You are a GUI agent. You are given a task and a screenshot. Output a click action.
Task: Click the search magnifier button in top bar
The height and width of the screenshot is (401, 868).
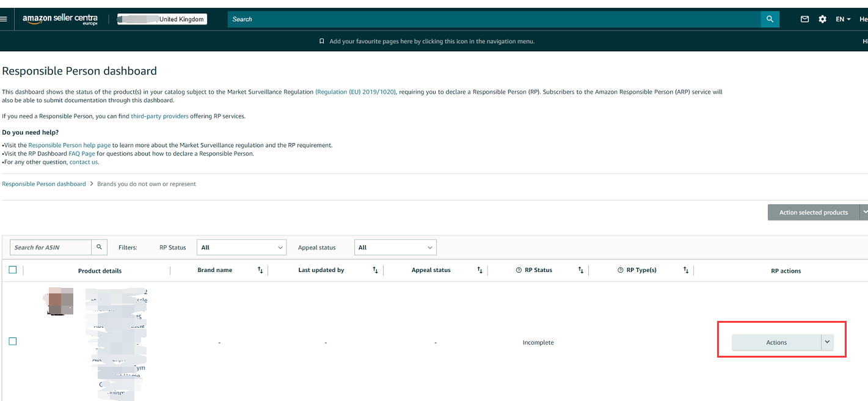pyautogui.click(x=770, y=19)
